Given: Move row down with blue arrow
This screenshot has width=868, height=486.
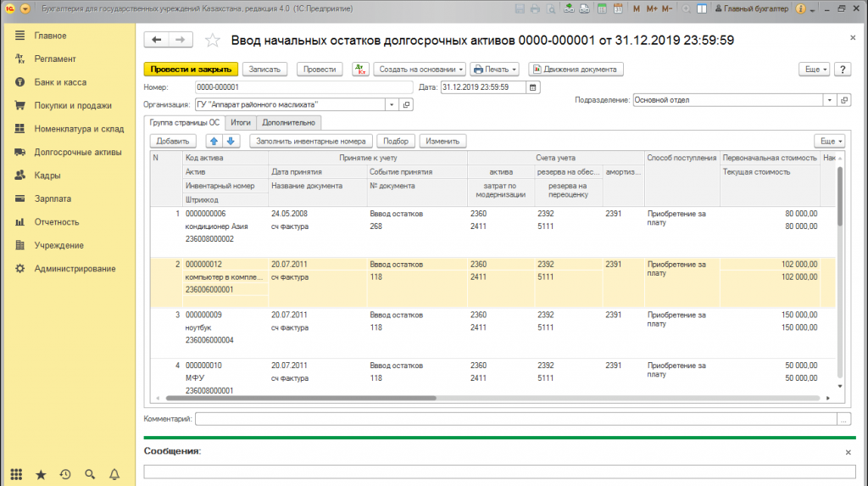Looking at the screenshot, I should pos(231,141).
